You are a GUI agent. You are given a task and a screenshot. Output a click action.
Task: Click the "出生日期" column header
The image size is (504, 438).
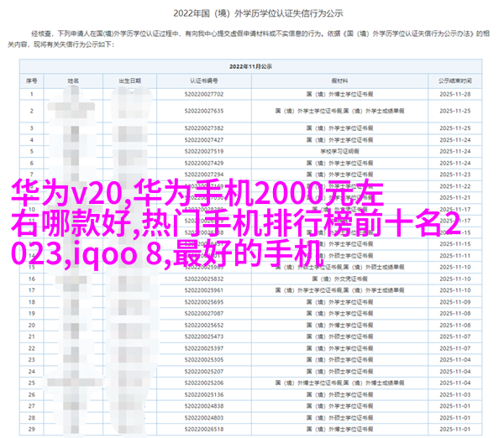pyautogui.click(x=130, y=81)
